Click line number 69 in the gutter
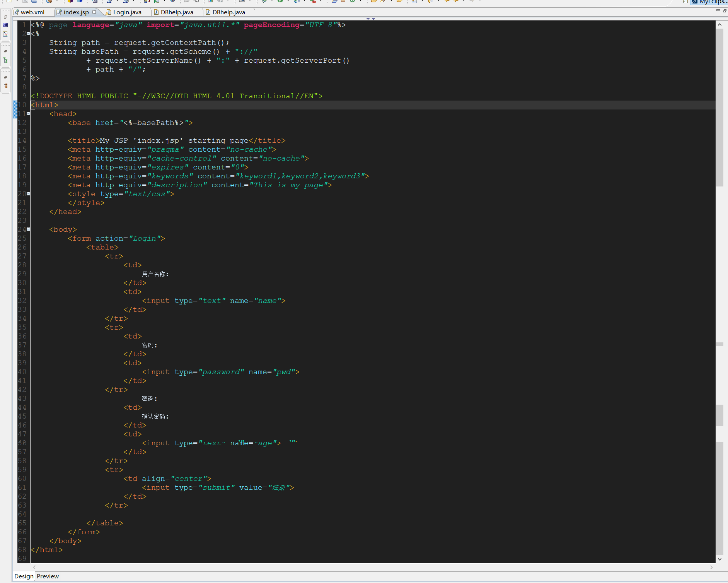Image resolution: width=728 pixels, height=583 pixels. [22, 559]
